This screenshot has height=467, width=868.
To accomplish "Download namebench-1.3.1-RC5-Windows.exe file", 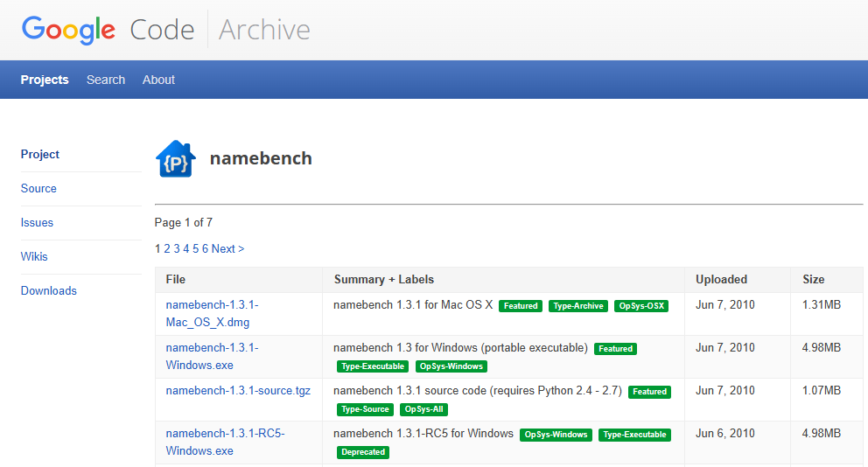I will tap(225, 443).
